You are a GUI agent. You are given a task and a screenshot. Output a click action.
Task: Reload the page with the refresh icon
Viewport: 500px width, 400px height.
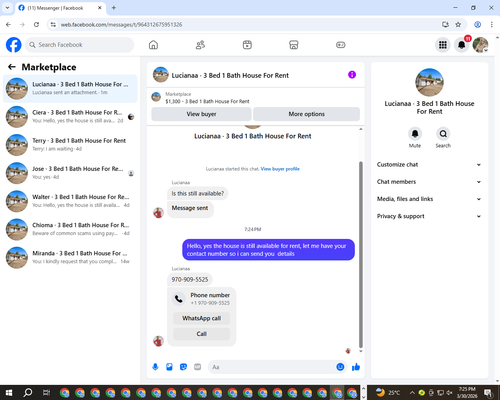[x=36, y=24]
